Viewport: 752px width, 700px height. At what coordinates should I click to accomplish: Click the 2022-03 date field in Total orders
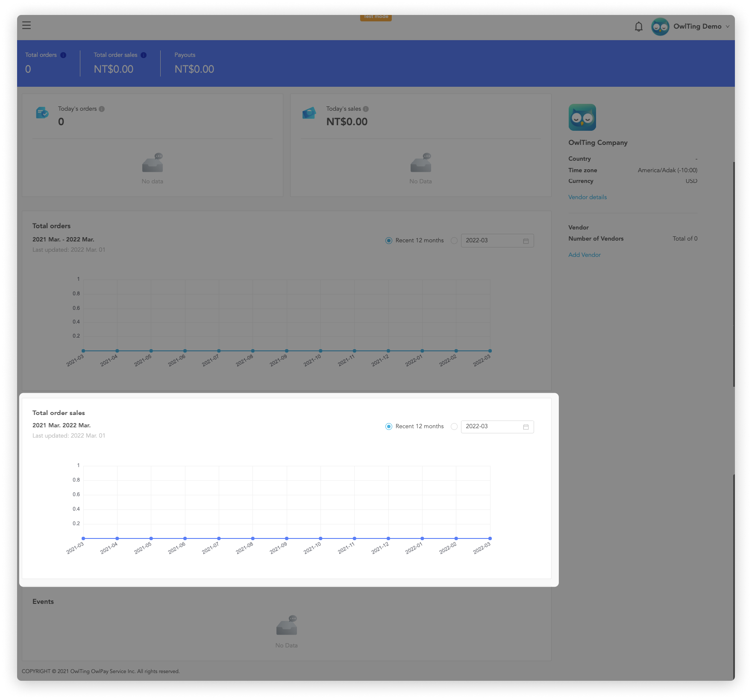497,241
